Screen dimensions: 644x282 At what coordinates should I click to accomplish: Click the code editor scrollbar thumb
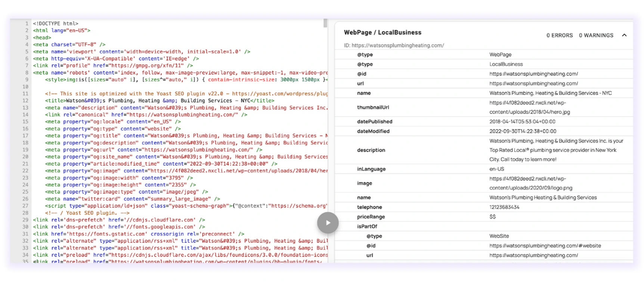click(x=325, y=23)
